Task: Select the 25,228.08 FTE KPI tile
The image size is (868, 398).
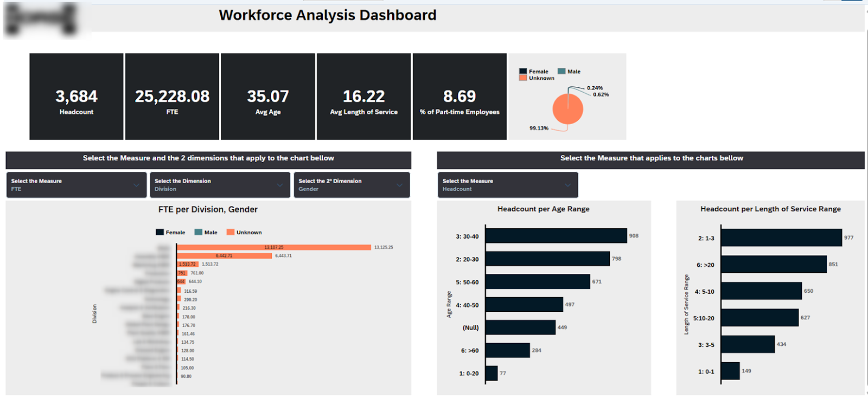Action: [172, 97]
